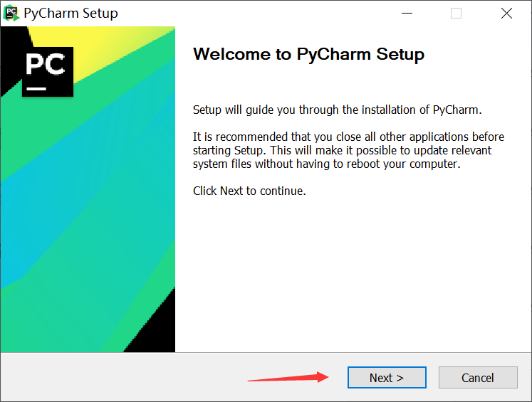
Task: Click the paragraph recommending closing other applications
Action: point(348,150)
